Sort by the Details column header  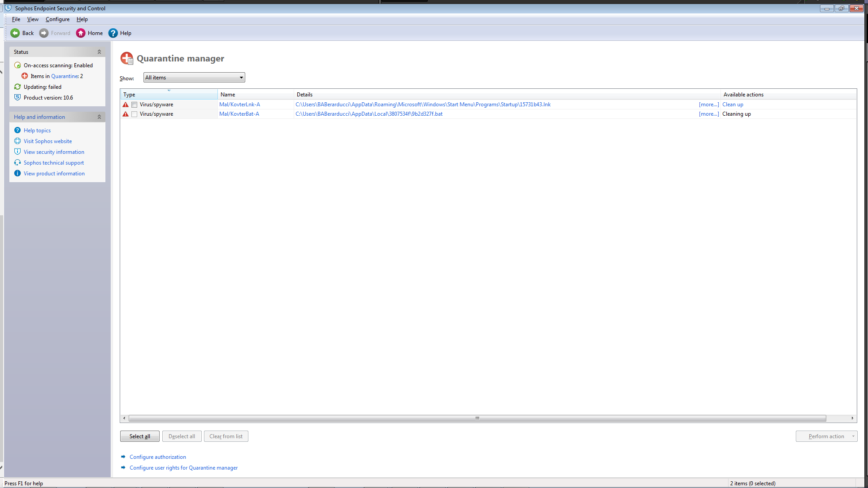click(x=507, y=94)
